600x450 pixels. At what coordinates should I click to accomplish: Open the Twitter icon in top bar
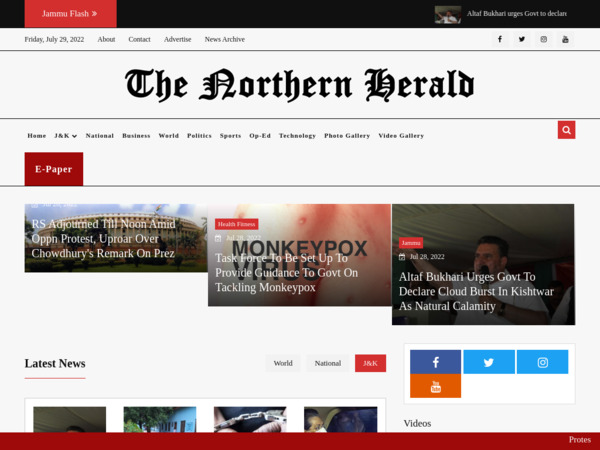(522, 39)
